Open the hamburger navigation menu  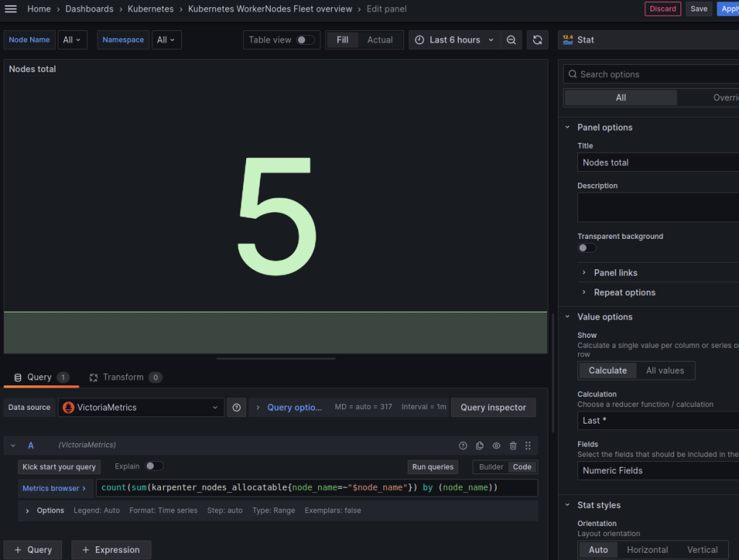(x=10, y=9)
